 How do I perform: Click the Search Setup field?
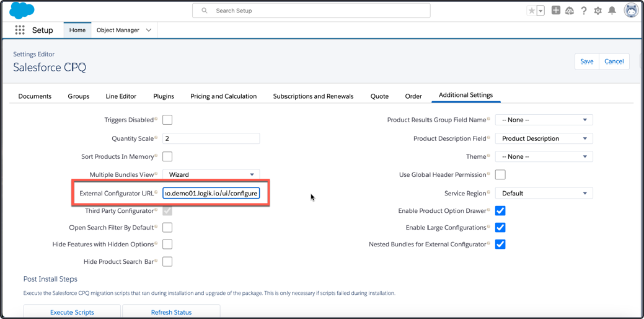coord(311,11)
